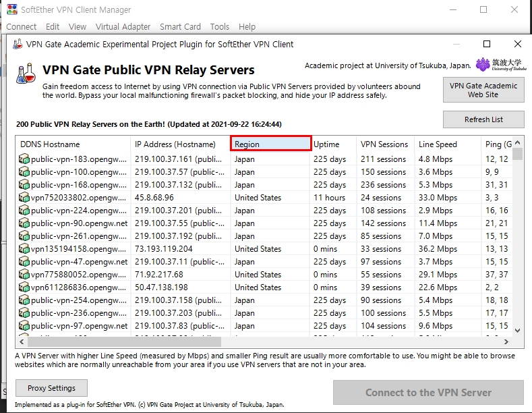The width and height of the screenshot is (532, 413).
Task: Click server icon for public-vpn-168 row
Action: 24,185
